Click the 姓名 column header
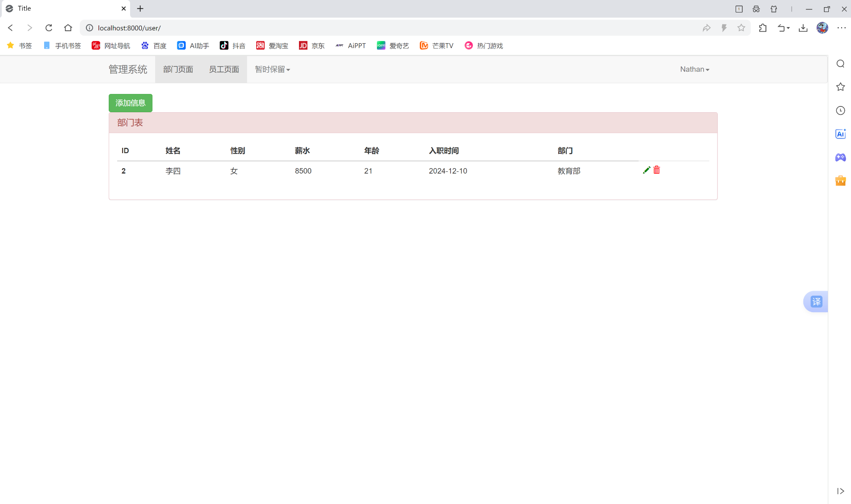This screenshot has width=851, height=504. tap(173, 150)
